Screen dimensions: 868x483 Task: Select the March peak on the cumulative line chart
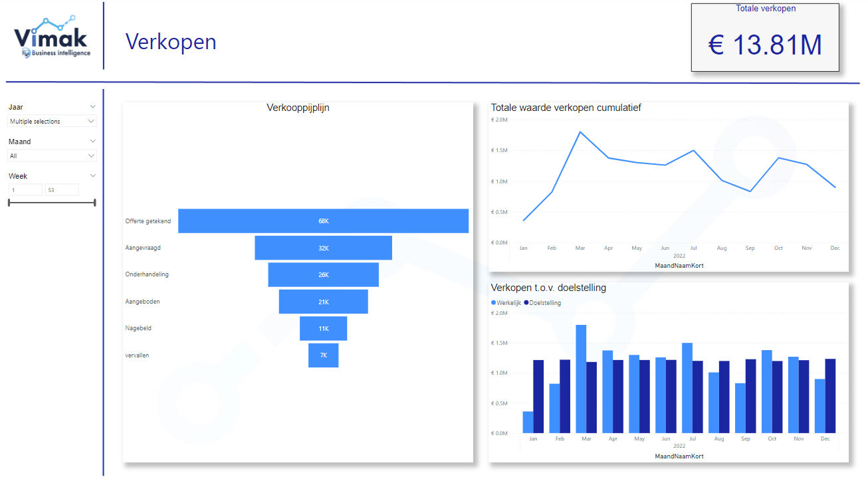(580, 132)
